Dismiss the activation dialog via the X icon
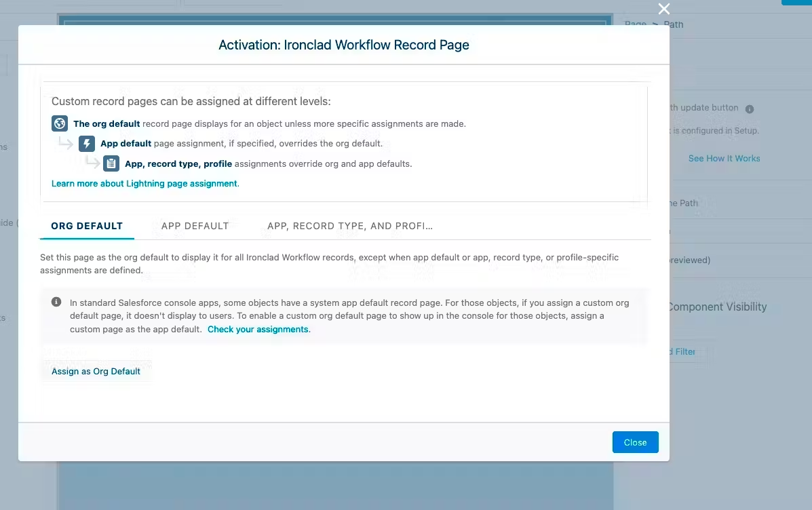 pyautogui.click(x=663, y=9)
